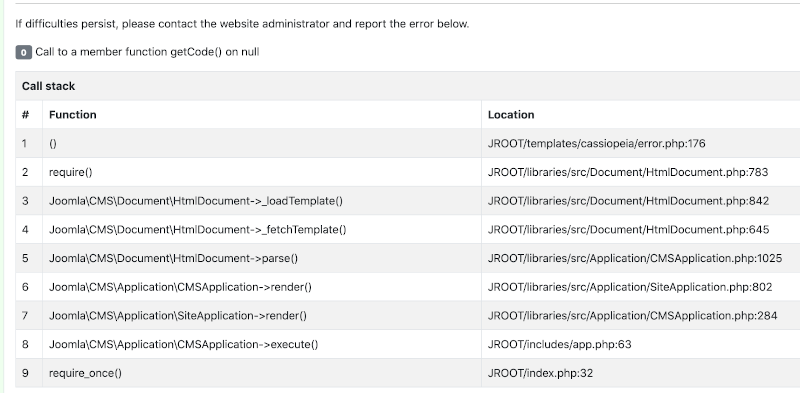
Task: Click 'HtmlDocument.php:783' location cell
Action: (x=628, y=172)
